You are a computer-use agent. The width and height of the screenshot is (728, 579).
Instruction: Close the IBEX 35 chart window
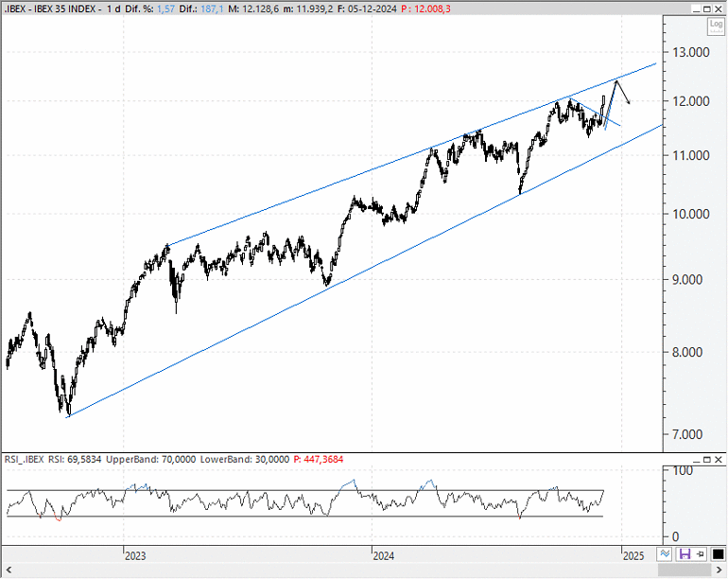click(x=719, y=9)
